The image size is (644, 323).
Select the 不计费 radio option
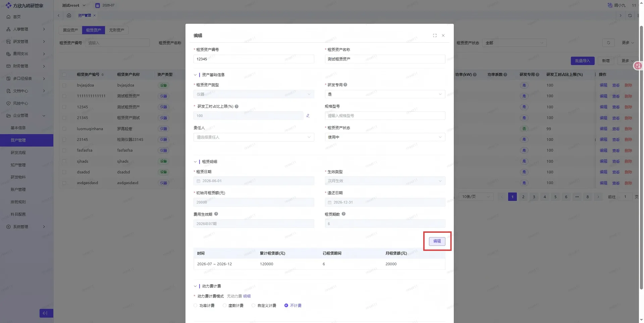(286, 306)
